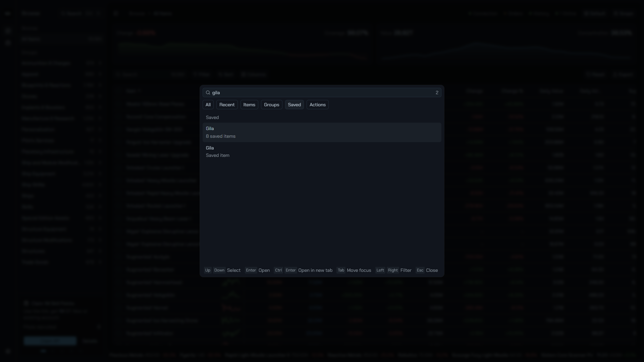
Task: Choose the Saved filter tab
Action: pos(294,105)
